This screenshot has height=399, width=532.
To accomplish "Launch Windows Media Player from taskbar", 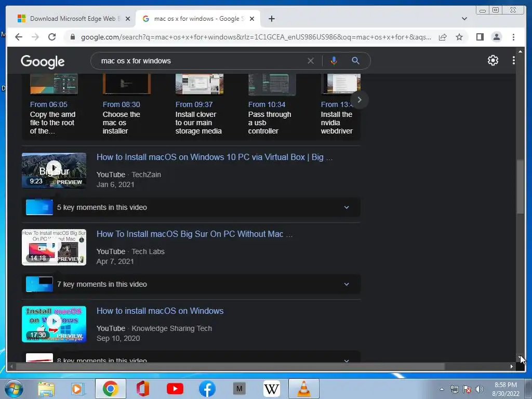I will (78, 389).
